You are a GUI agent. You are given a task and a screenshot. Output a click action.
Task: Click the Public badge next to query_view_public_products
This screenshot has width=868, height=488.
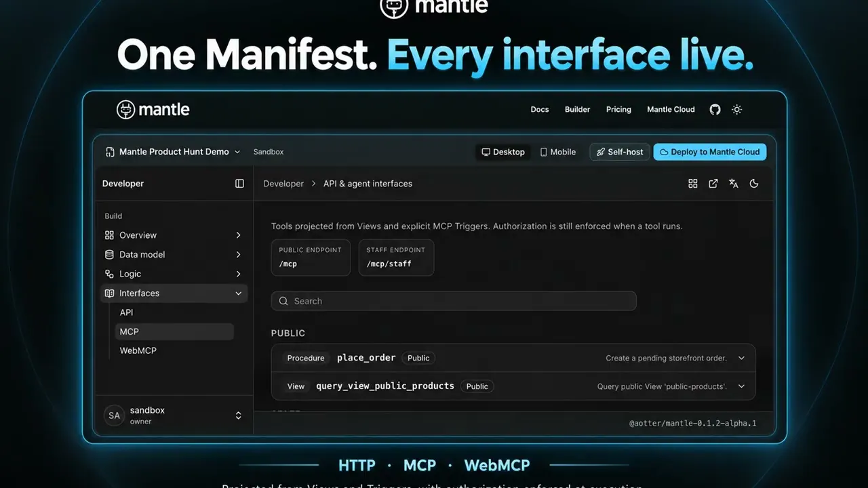pos(477,386)
